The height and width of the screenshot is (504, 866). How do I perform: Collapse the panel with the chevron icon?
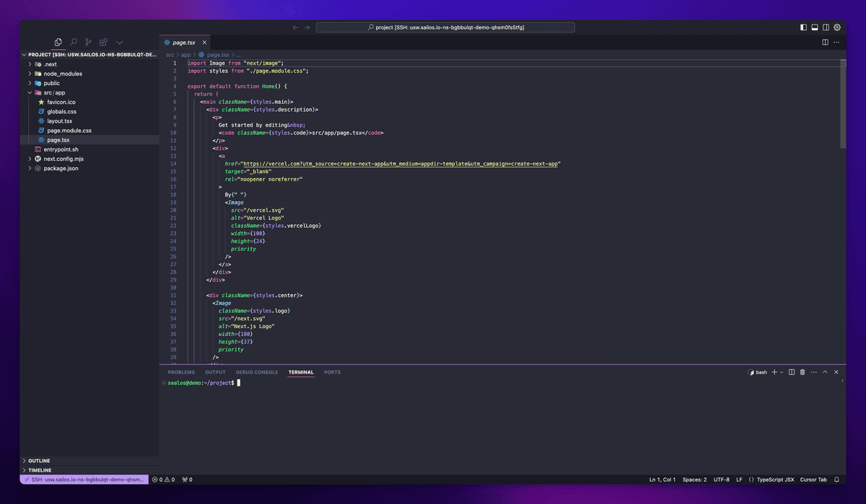(x=825, y=371)
